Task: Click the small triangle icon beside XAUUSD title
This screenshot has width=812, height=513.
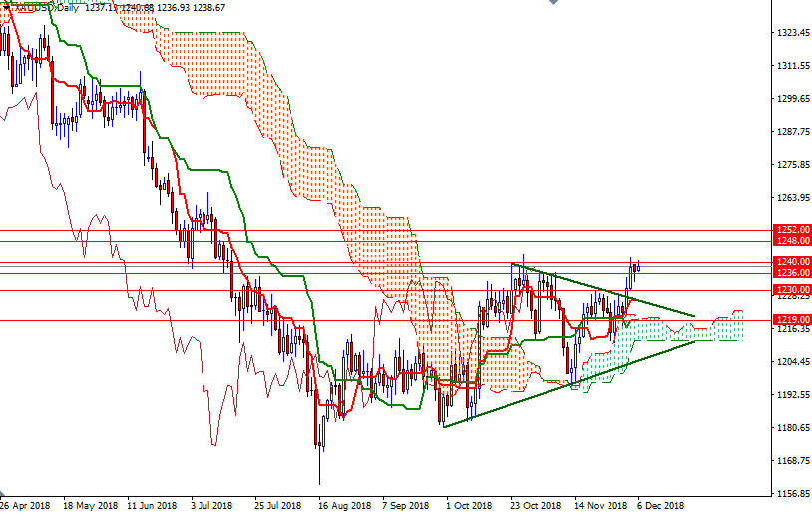Action: [5, 7]
